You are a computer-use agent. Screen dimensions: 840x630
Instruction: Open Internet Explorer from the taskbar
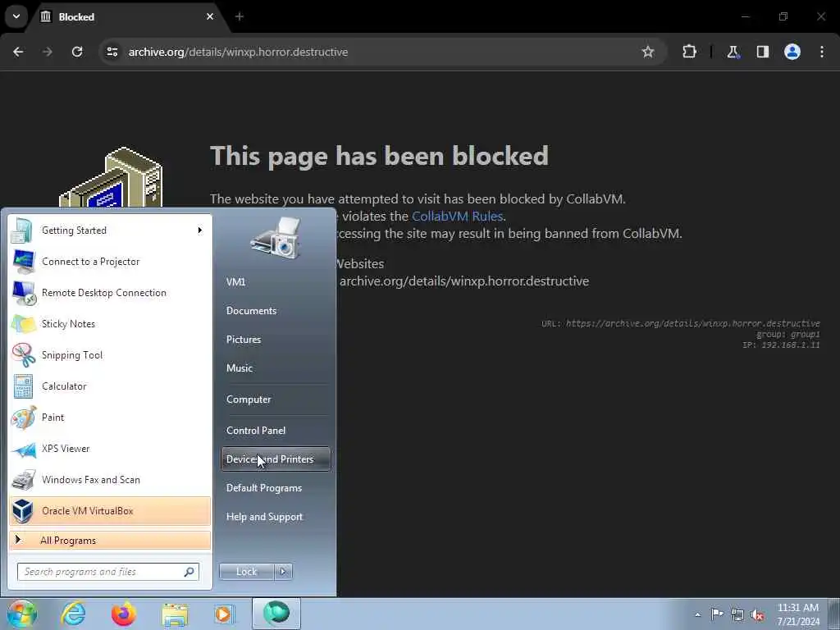coord(73,614)
